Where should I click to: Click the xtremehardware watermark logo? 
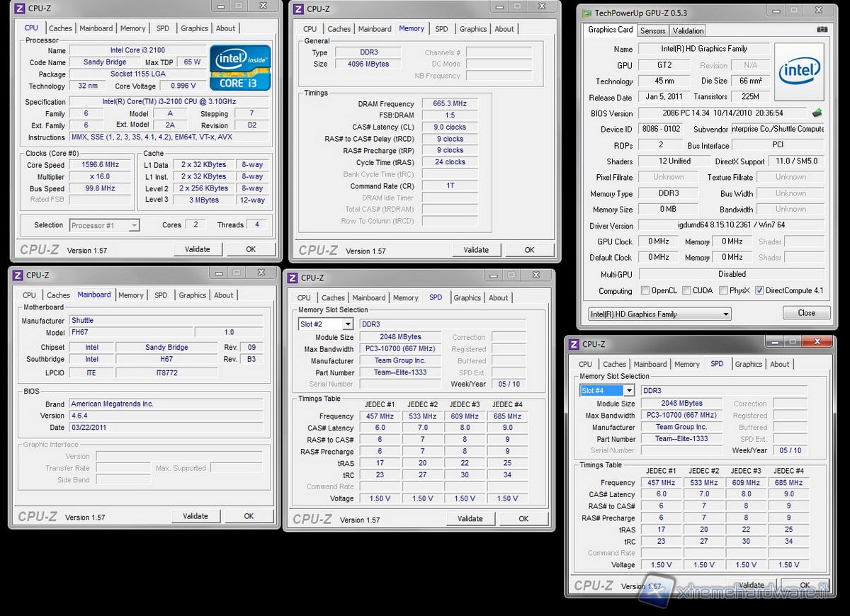(655, 593)
